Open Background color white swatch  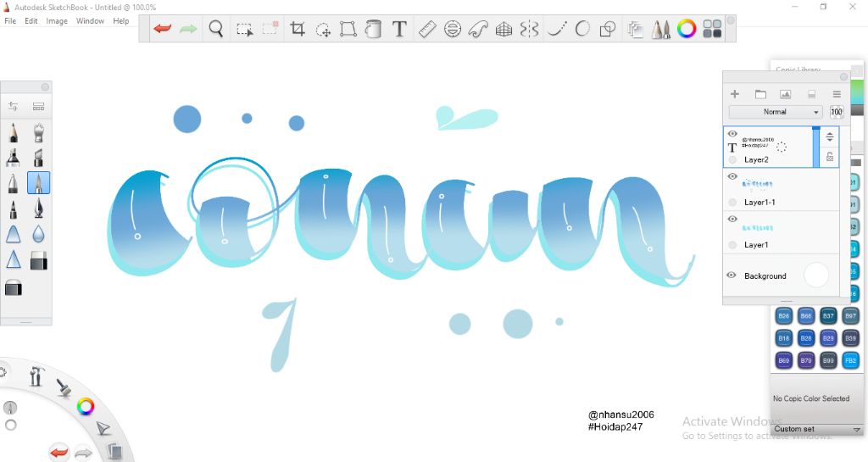pyautogui.click(x=816, y=275)
